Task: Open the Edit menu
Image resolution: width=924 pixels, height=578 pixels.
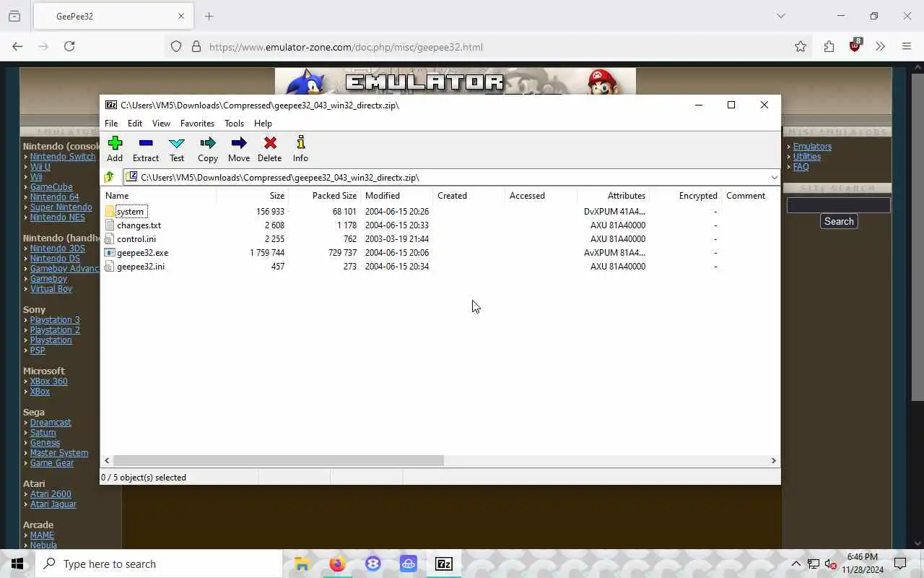Action: [135, 124]
